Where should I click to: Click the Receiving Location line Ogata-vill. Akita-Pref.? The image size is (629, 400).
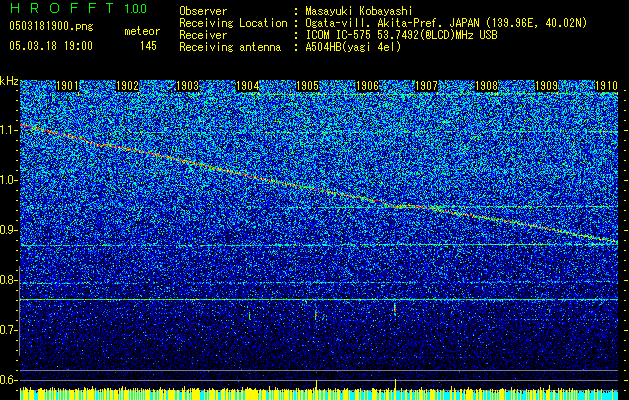pos(446,23)
